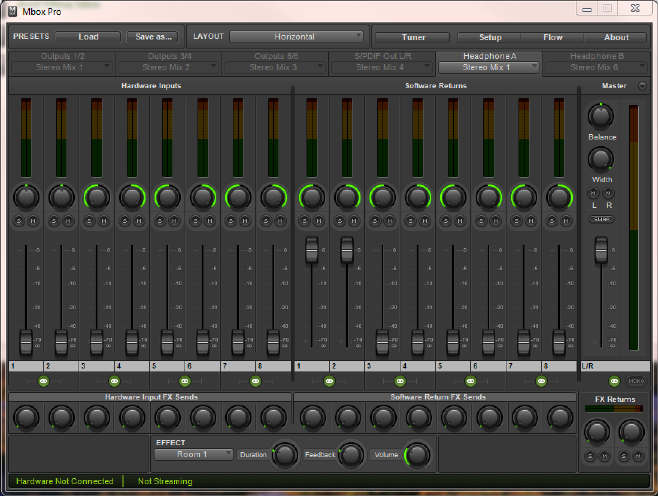This screenshot has height=496, width=658.
Task: Load a preset with Load button
Action: pyautogui.click(x=88, y=37)
